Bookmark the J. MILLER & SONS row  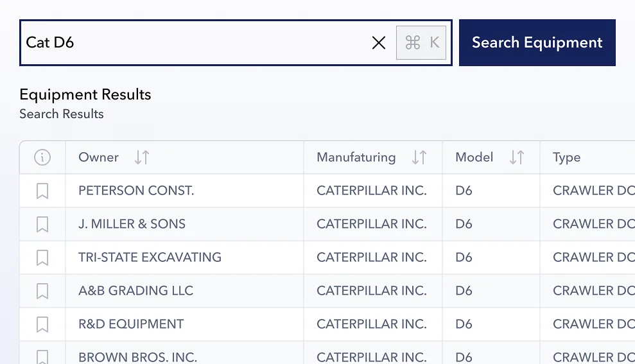click(x=42, y=224)
